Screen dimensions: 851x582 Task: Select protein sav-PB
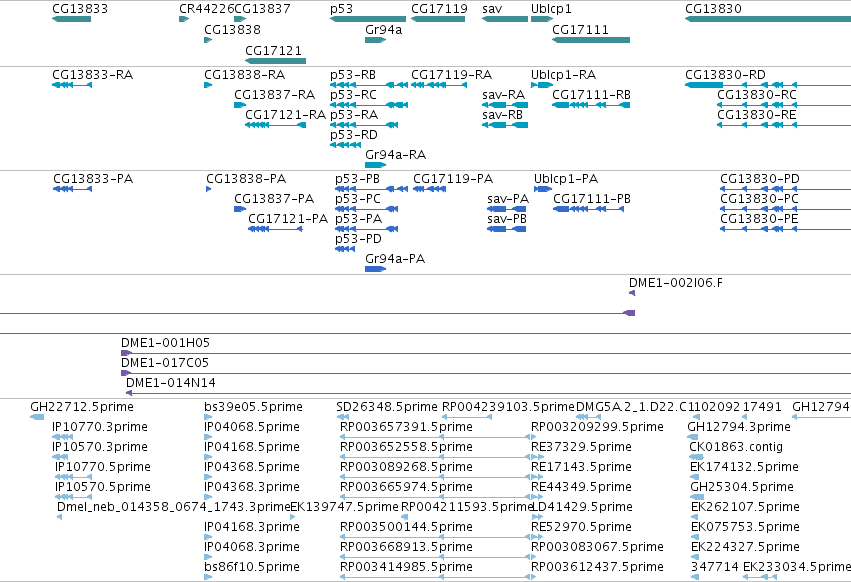[507, 229]
